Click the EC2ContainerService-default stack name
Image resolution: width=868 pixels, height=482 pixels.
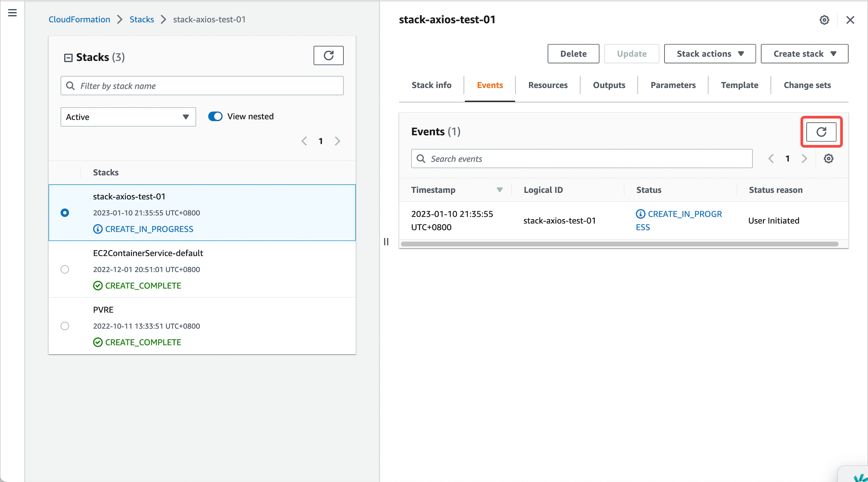148,253
